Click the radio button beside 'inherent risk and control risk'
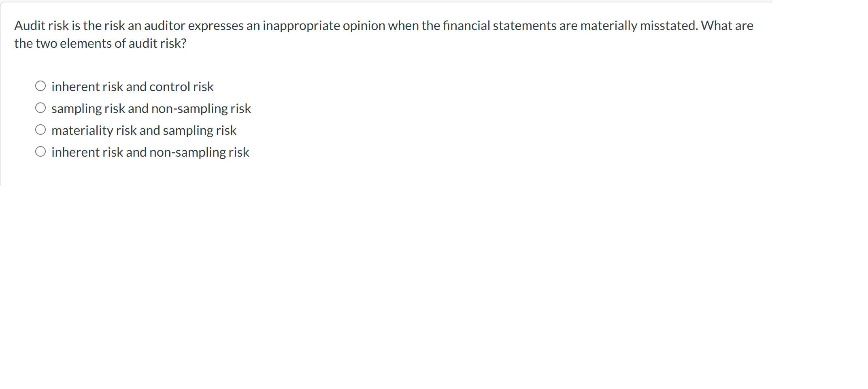The width and height of the screenshot is (868, 389). (x=40, y=85)
